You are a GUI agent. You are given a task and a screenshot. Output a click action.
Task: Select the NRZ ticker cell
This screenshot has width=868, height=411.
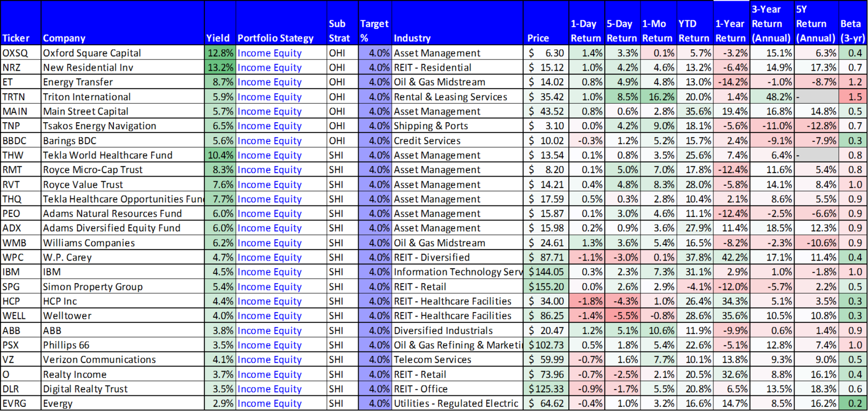click(x=21, y=68)
